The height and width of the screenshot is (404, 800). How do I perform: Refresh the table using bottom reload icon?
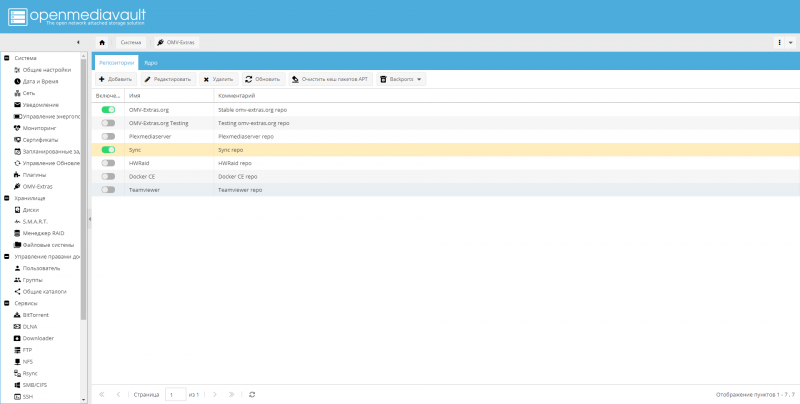pos(252,394)
